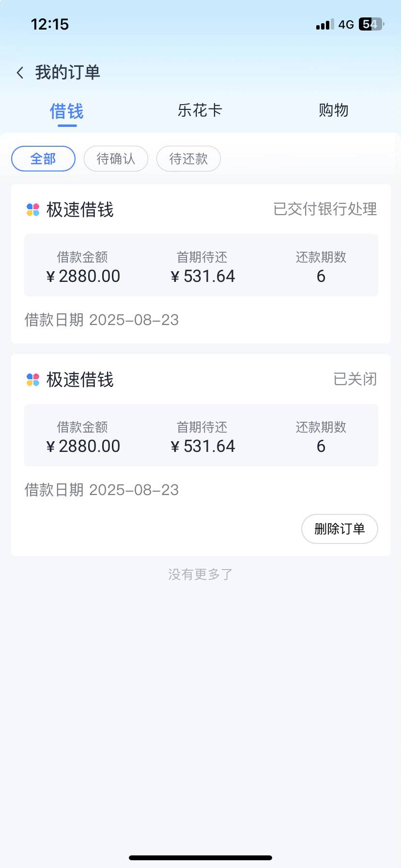Click the colorful logo on the closed 极速借钱 card
401x868 pixels.
(x=32, y=380)
